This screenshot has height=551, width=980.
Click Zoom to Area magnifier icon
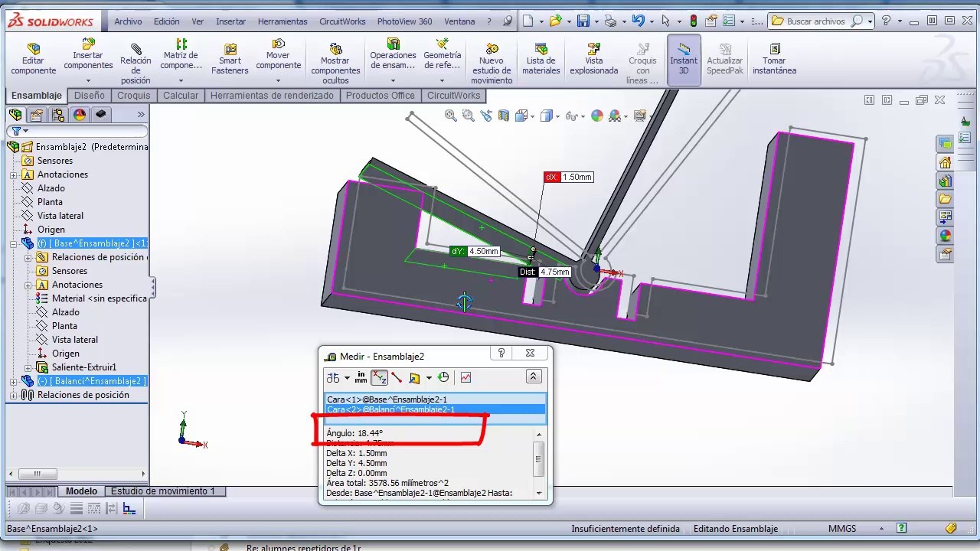click(468, 116)
